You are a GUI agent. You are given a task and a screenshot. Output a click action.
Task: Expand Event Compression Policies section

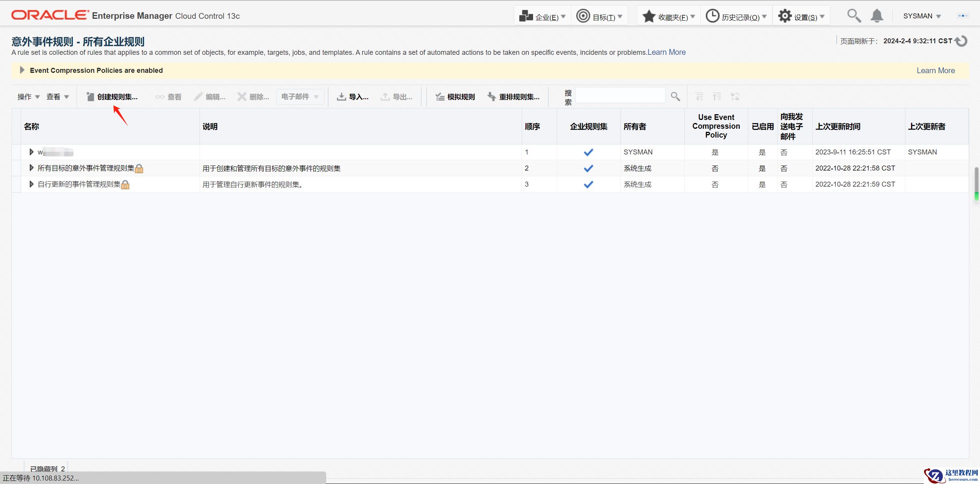22,70
